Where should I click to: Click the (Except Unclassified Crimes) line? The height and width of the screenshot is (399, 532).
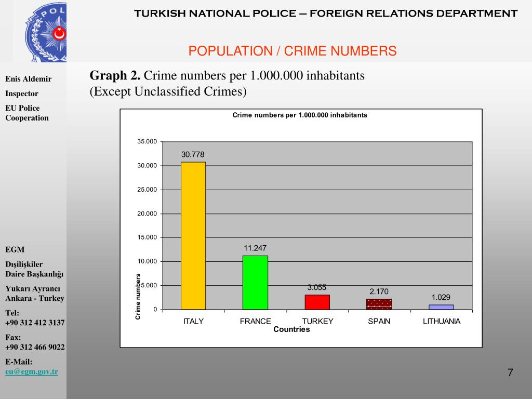pyautogui.click(x=168, y=91)
